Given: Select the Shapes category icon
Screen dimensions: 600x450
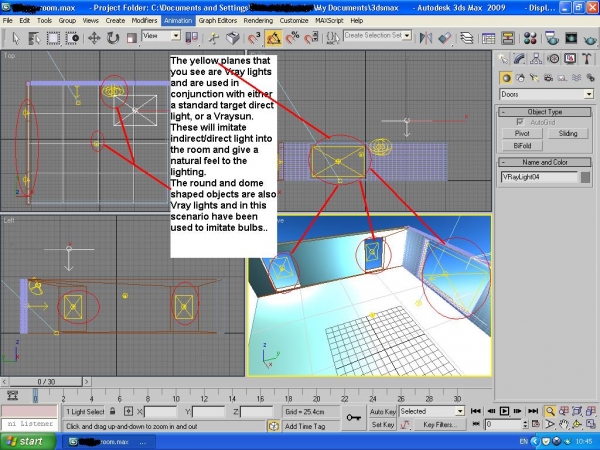Looking at the screenshot, I should 520,78.
